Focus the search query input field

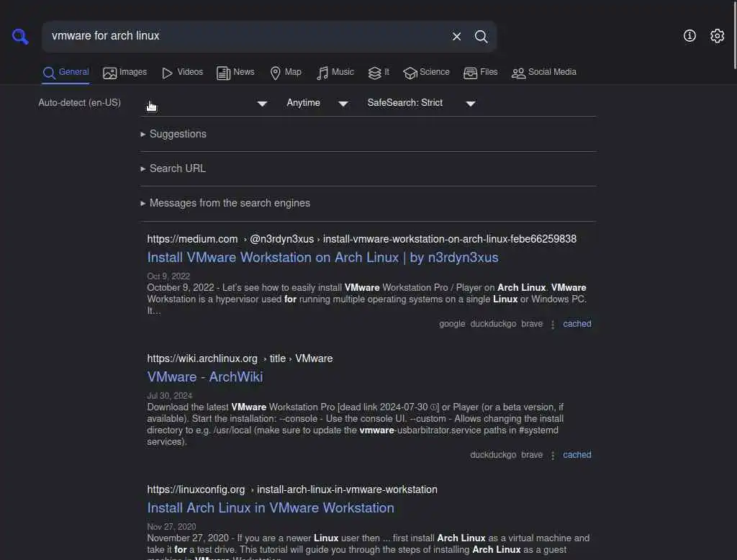[x=247, y=36]
